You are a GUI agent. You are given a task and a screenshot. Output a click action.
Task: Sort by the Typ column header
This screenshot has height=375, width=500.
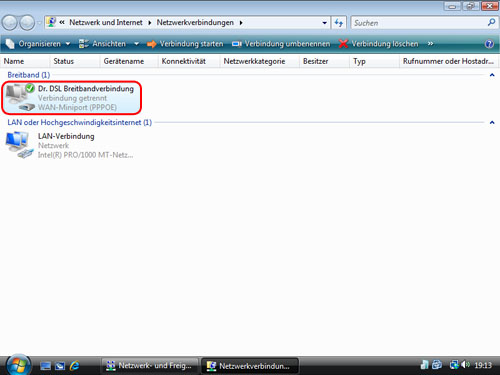(375, 61)
